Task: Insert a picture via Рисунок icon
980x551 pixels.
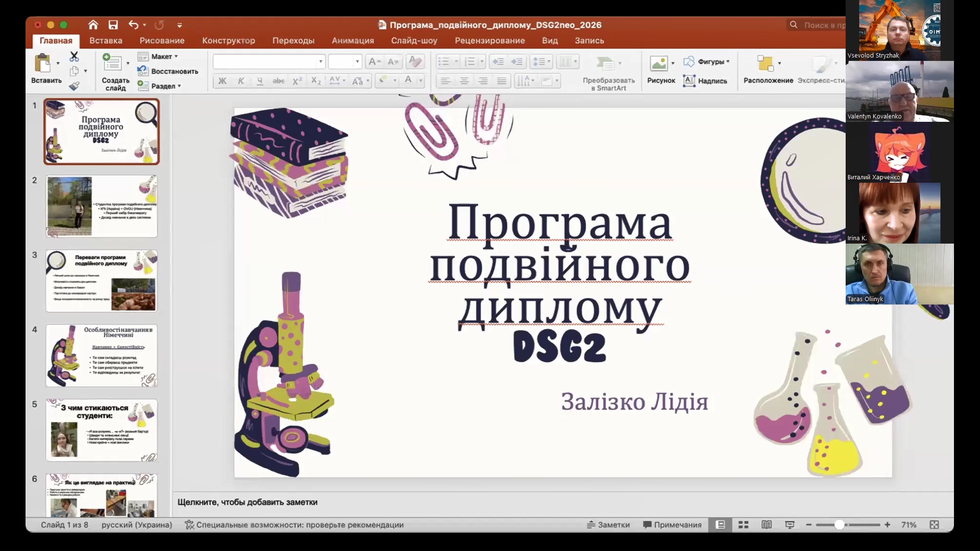Action: (x=658, y=63)
